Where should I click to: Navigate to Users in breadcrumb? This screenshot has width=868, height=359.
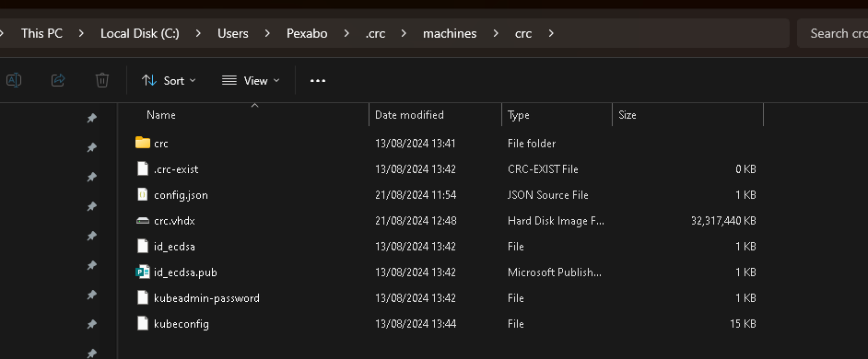point(232,33)
